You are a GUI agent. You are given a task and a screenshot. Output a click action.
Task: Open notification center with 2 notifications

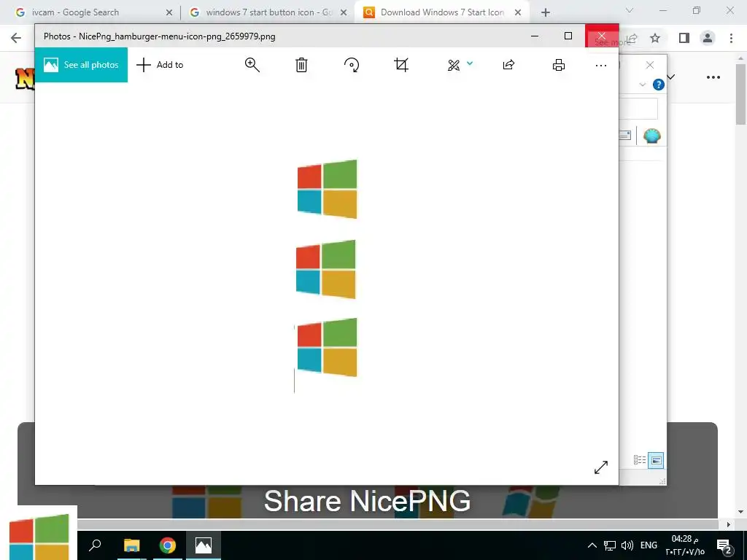724,545
